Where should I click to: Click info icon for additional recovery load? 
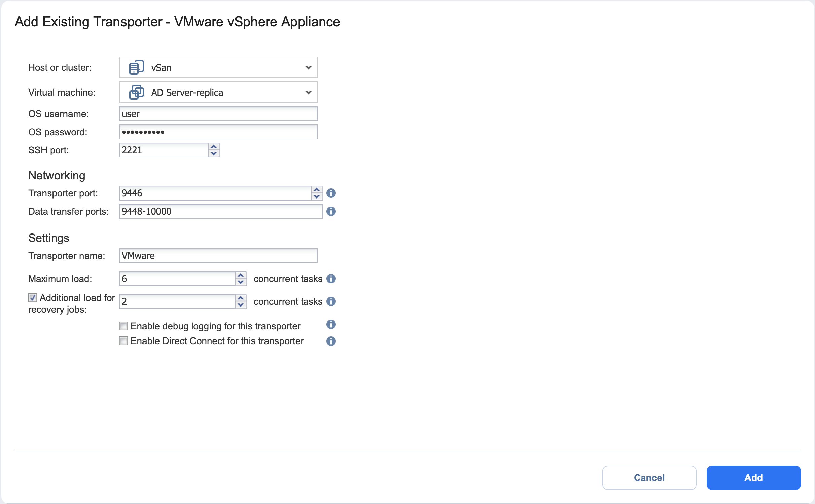[x=331, y=301]
